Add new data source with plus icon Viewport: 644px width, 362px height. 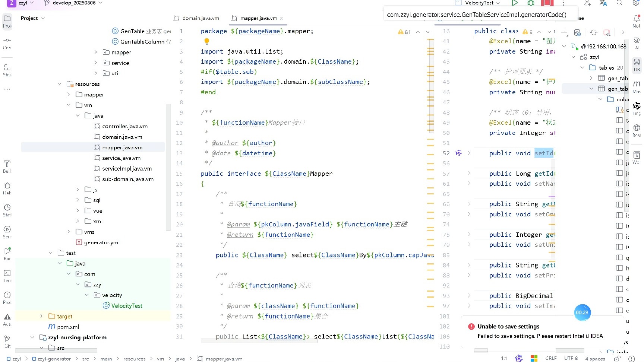pos(564,33)
